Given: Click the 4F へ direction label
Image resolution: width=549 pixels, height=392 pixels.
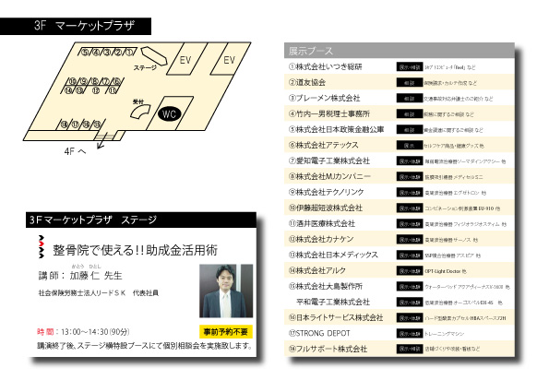Looking at the screenshot, I should point(75,151).
